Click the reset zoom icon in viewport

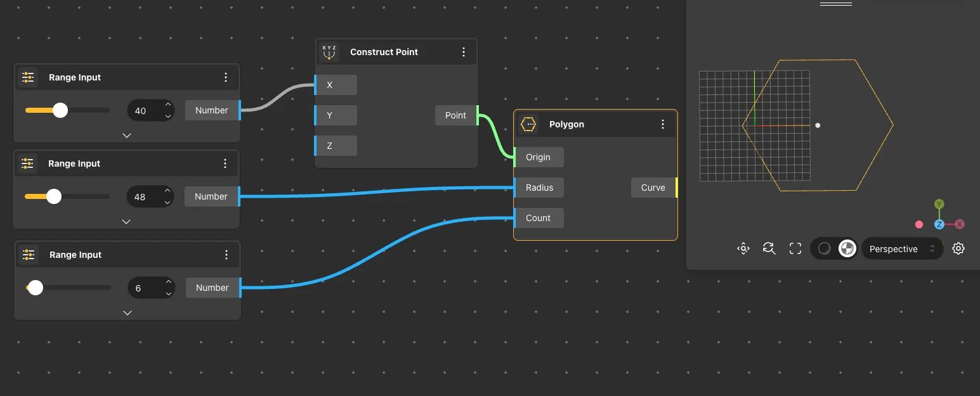pos(769,249)
